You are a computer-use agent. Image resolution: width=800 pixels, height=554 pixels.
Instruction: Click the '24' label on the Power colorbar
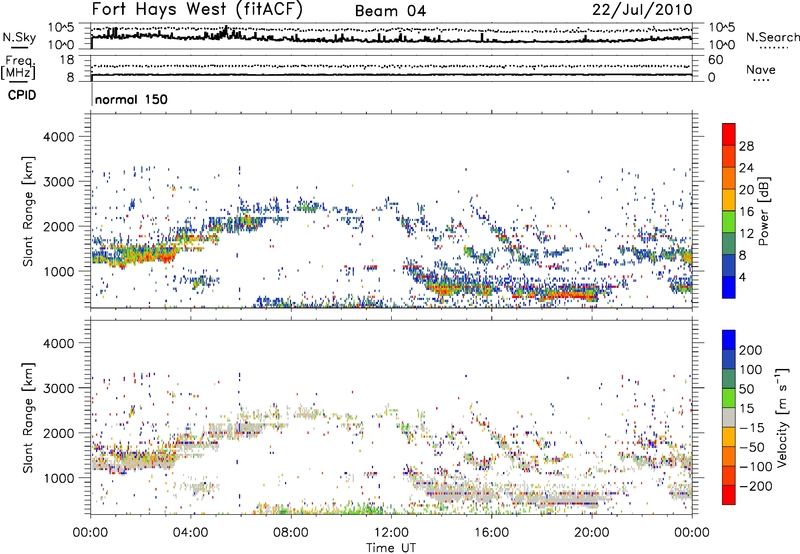click(x=746, y=168)
